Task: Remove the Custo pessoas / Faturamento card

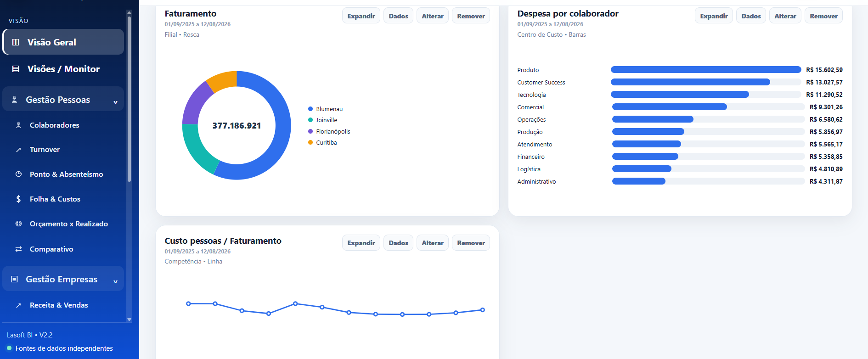Action: point(471,243)
